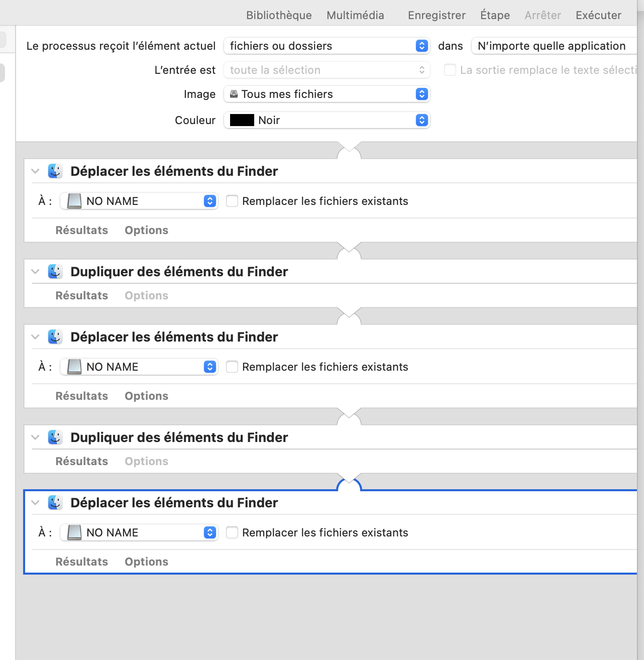
Task: Click Finder icon of second Dupliquer action
Action: point(55,437)
